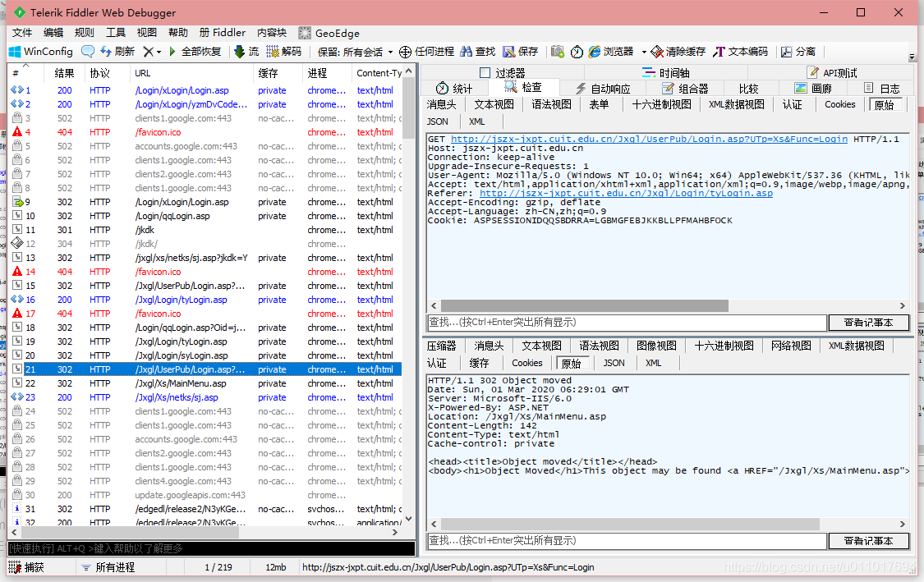
Task: Click the 清除缓存 clear cache button
Action: [678, 52]
